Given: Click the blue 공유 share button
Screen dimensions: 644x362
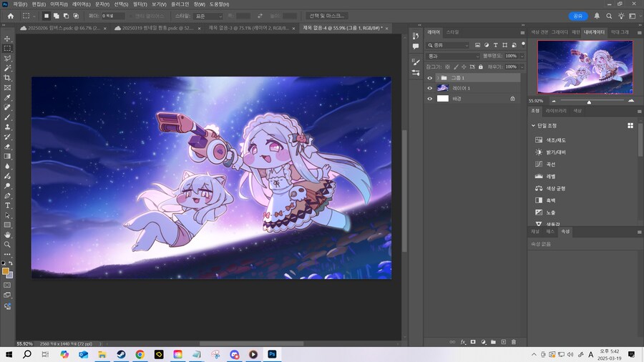Looking at the screenshot, I should pos(578,16).
